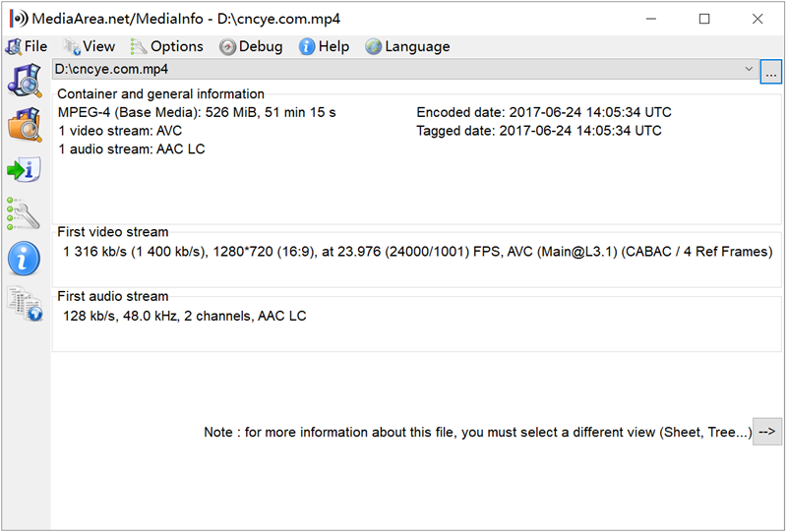Open the Options menu

point(166,46)
